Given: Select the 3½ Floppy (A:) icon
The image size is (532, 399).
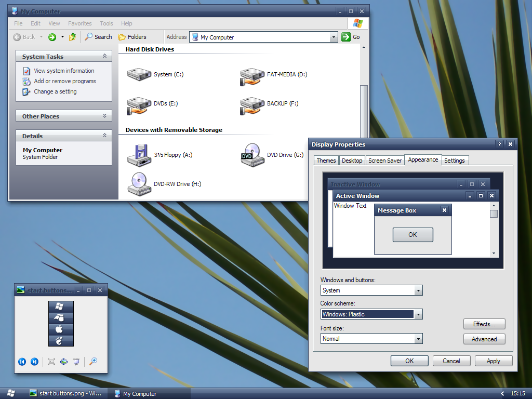Looking at the screenshot, I should point(139,155).
